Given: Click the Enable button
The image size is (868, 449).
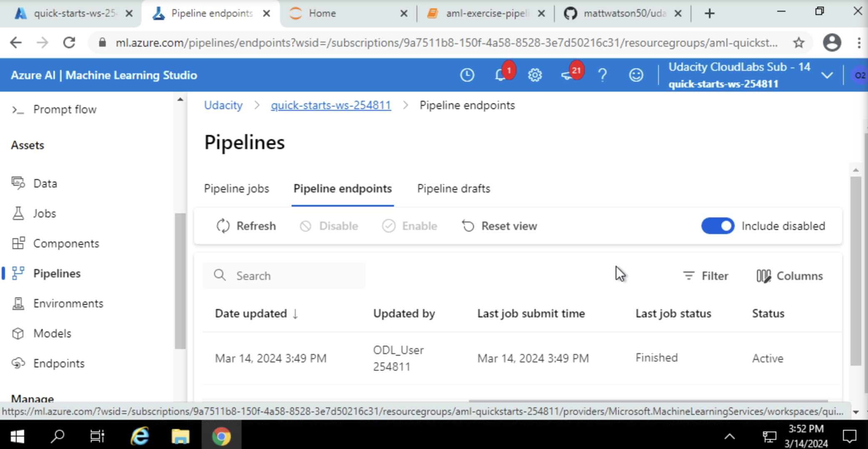Looking at the screenshot, I should 410,226.
